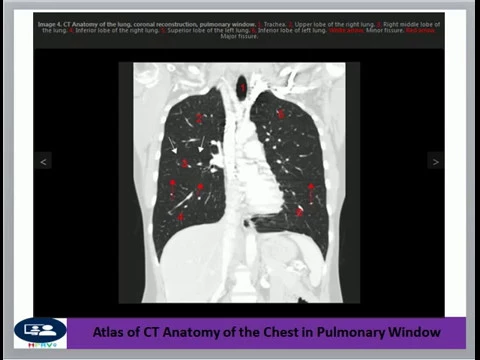Click the channel logo with monitor and people
480x360 pixels.
(x=40, y=332)
